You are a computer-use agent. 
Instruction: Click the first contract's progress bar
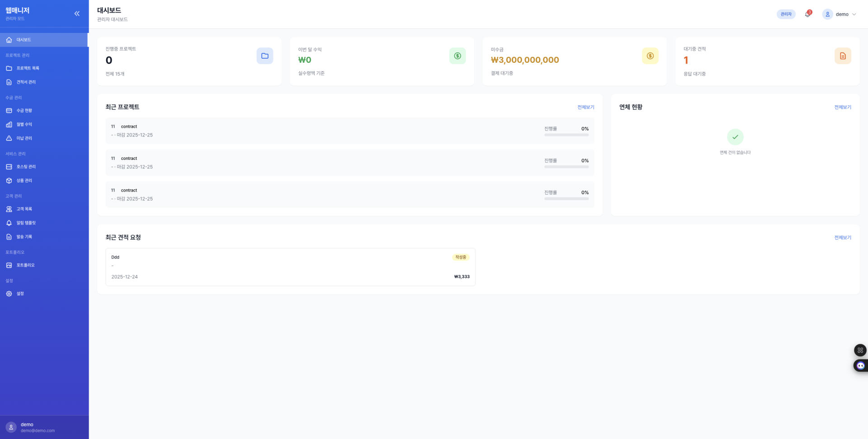(566, 135)
